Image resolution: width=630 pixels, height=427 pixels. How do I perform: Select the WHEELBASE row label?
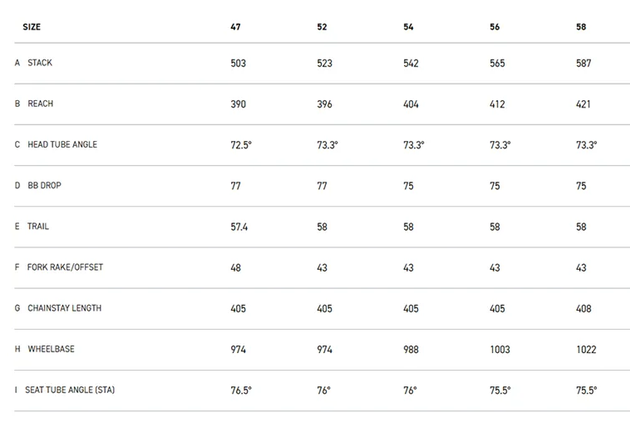[51, 349]
